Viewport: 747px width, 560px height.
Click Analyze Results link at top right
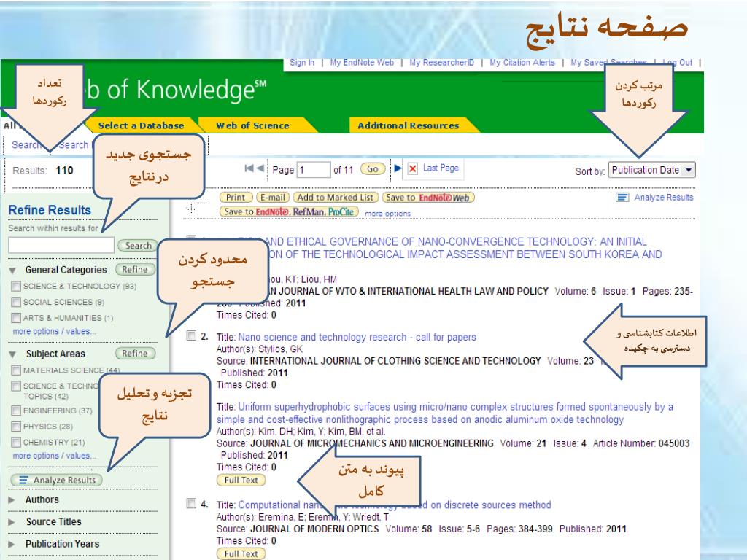click(664, 197)
